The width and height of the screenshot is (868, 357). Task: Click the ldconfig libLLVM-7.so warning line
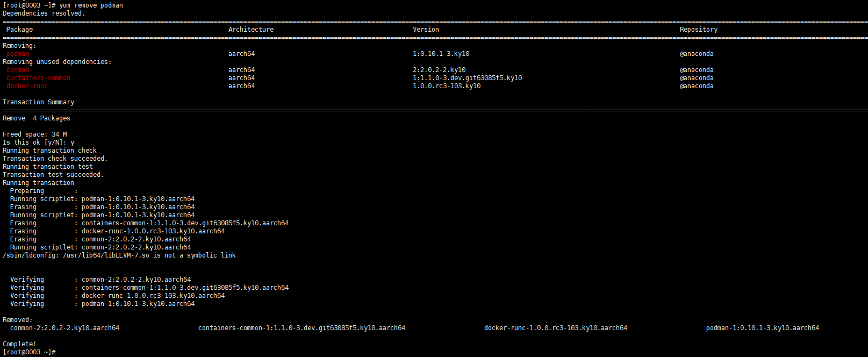pos(119,255)
